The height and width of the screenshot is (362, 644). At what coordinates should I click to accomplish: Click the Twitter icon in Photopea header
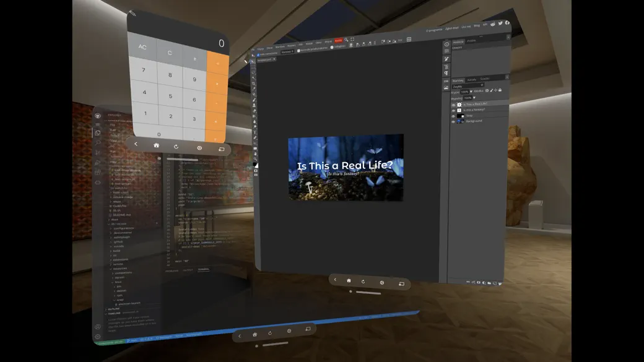[500, 24]
